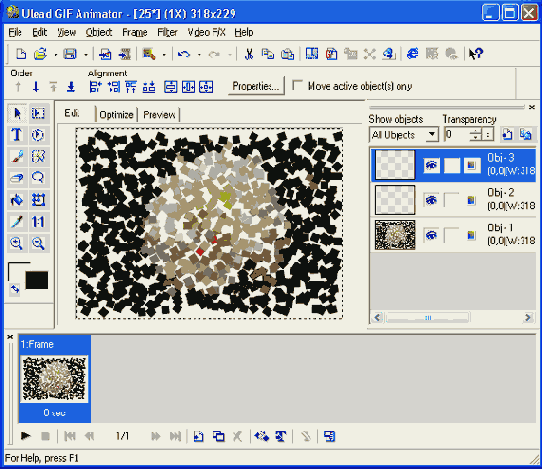542x469 pixels.
Task: Open the Show objects dropdown
Action: tap(432, 134)
